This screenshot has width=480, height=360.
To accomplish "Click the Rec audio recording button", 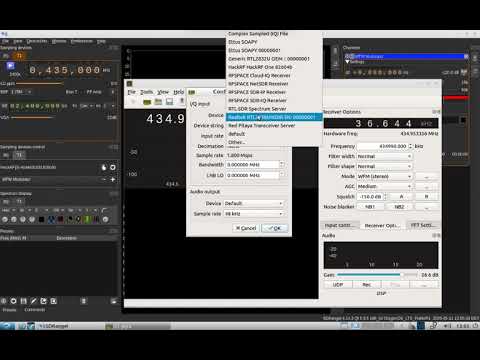I will [x=367, y=285].
